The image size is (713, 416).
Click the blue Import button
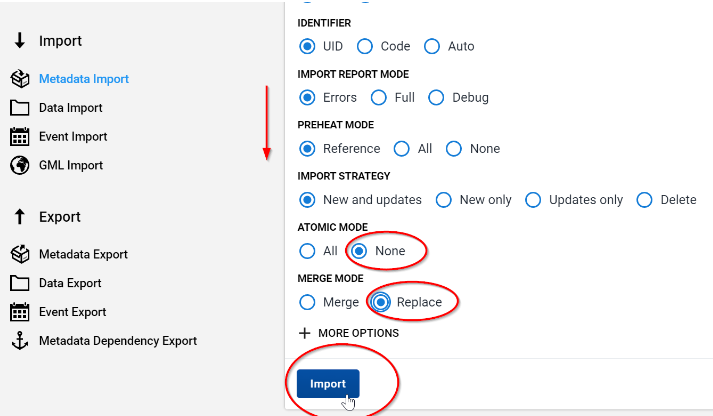[x=328, y=384]
